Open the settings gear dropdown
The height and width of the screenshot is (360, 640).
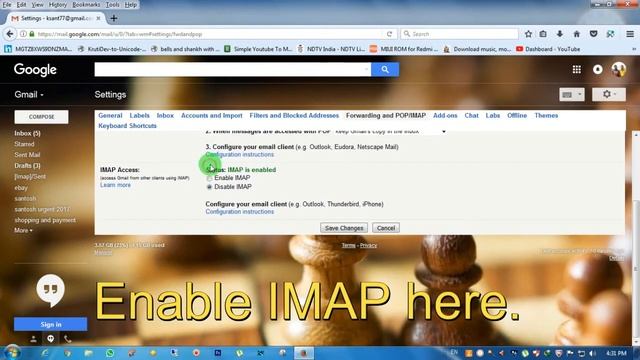click(609, 94)
